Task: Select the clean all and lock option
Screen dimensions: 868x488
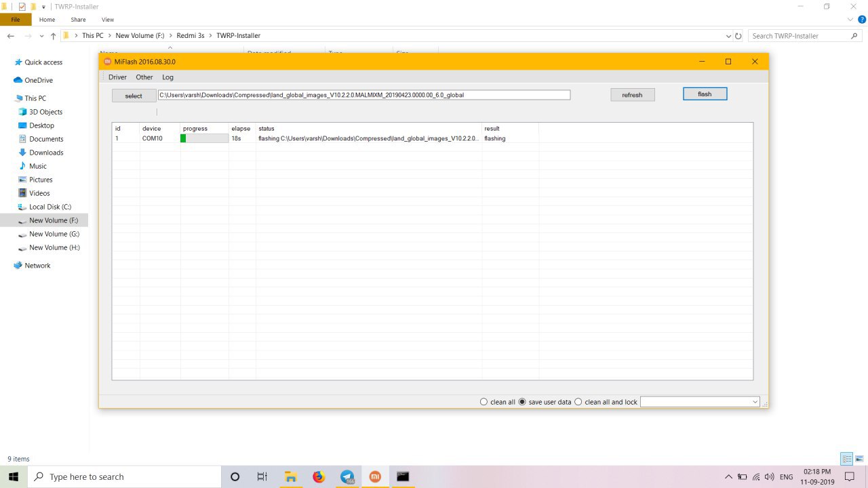Action: pyautogui.click(x=606, y=402)
